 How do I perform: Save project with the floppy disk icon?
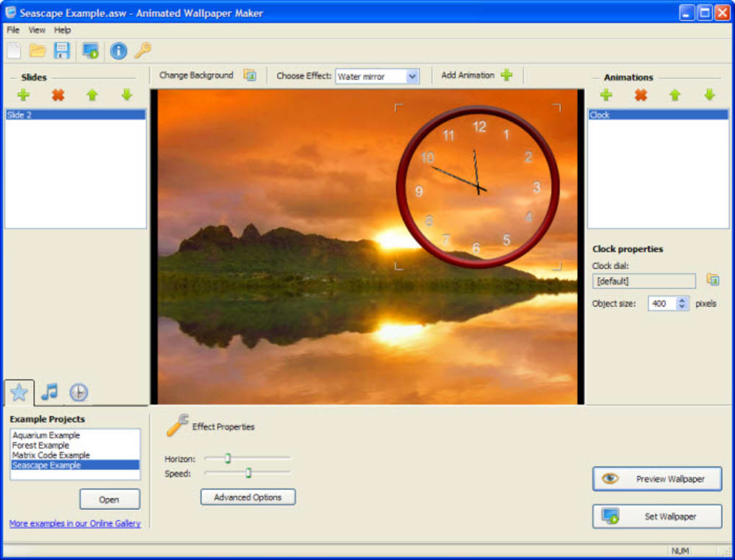(62, 50)
